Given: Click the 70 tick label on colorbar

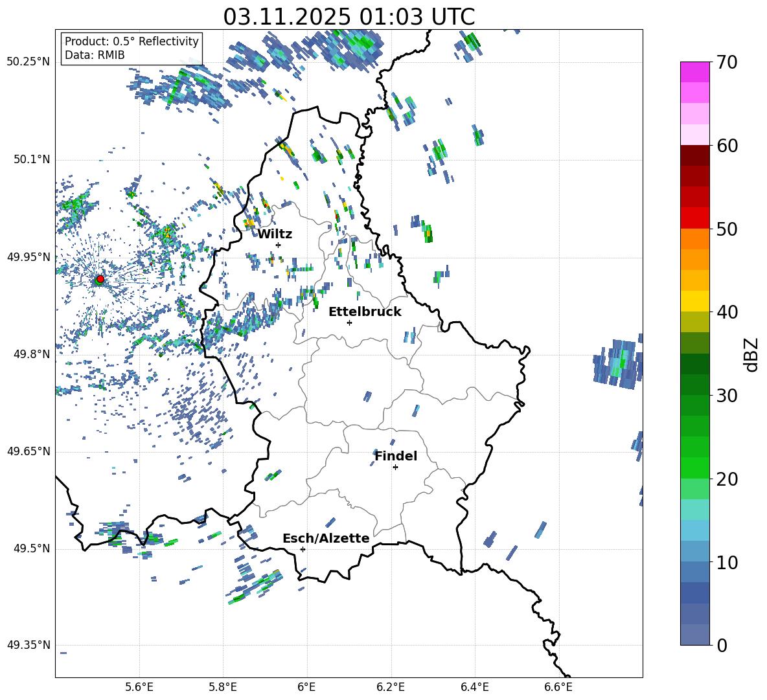Looking at the screenshot, I should [x=727, y=63].
